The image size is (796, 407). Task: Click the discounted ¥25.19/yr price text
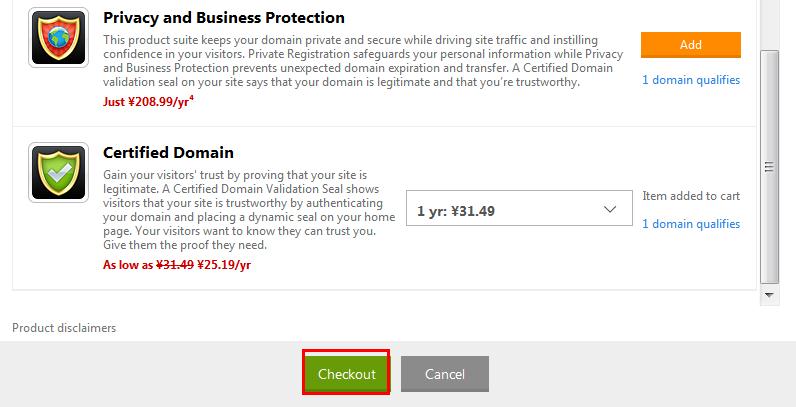pyautogui.click(x=224, y=265)
